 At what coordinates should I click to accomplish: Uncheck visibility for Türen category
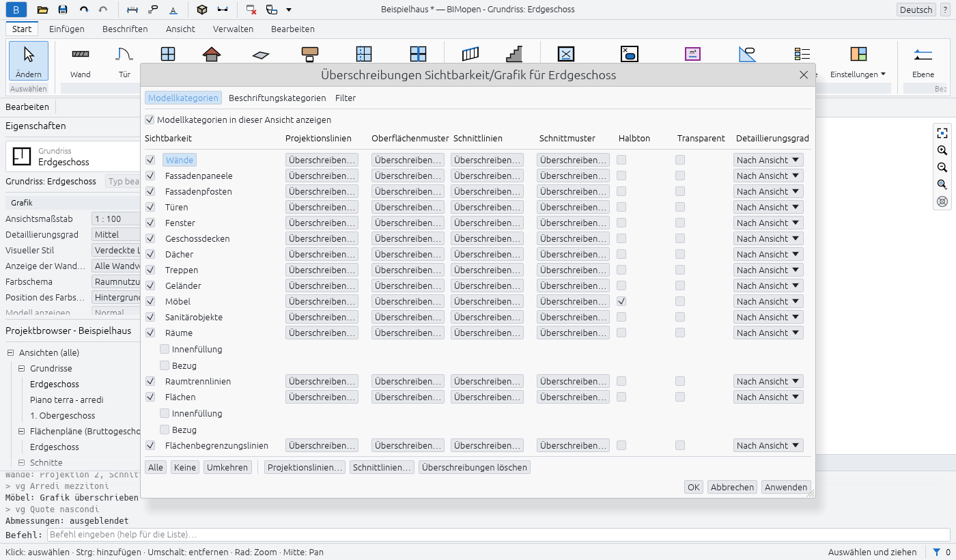tap(150, 207)
